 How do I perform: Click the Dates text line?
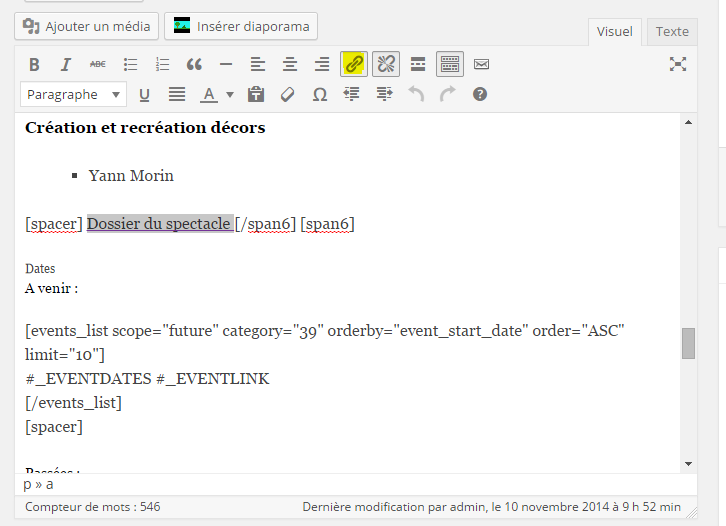(40, 269)
